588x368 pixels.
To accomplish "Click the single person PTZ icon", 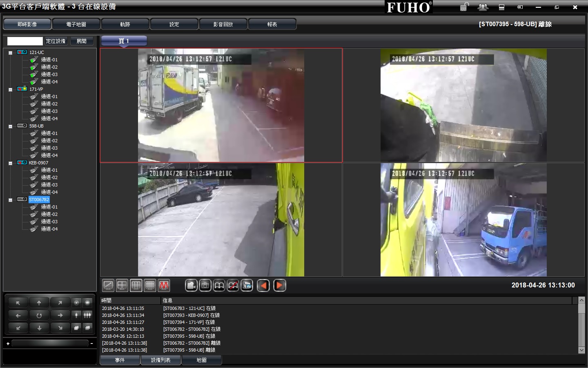I will point(76,315).
